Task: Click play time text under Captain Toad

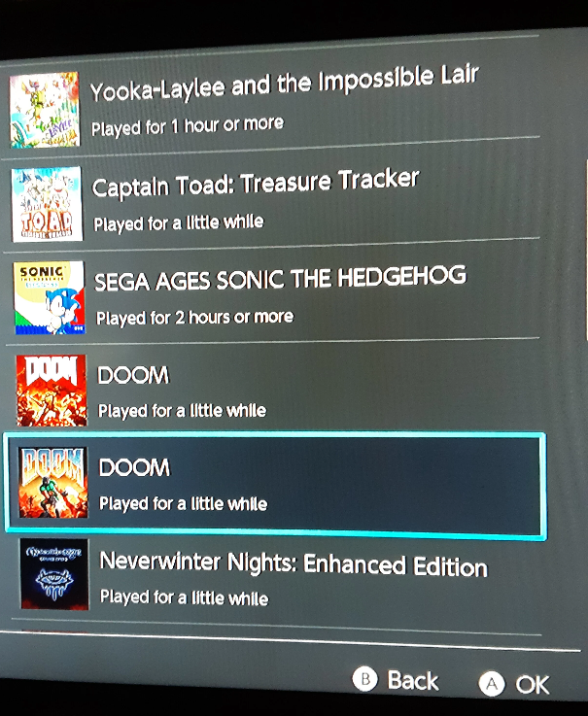Action: 179,223
